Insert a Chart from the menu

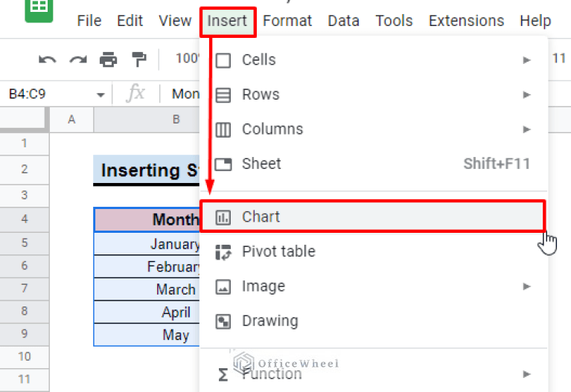[x=261, y=216]
